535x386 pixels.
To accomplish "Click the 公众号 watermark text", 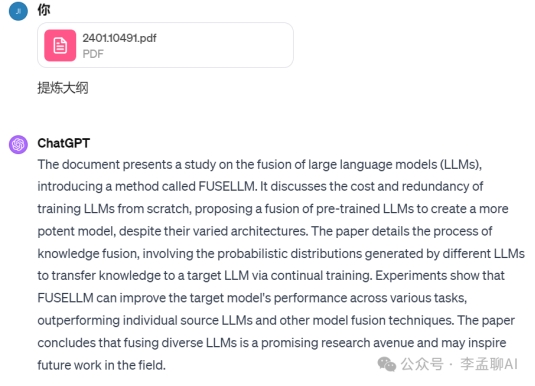I will [x=422, y=364].
